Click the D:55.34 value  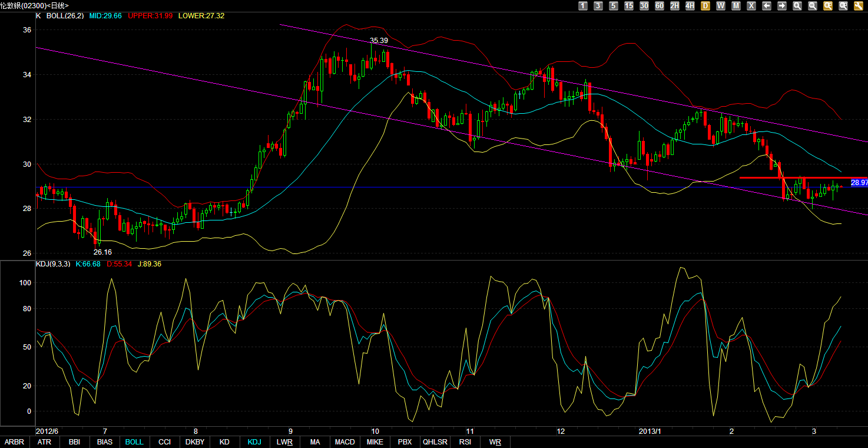(x=118, y=264)
